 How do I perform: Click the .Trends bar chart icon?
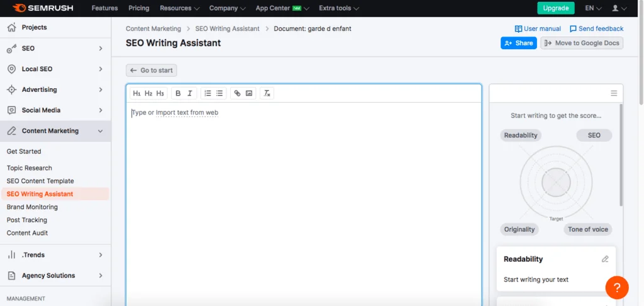pyautogui.click(x=11, y=255)
